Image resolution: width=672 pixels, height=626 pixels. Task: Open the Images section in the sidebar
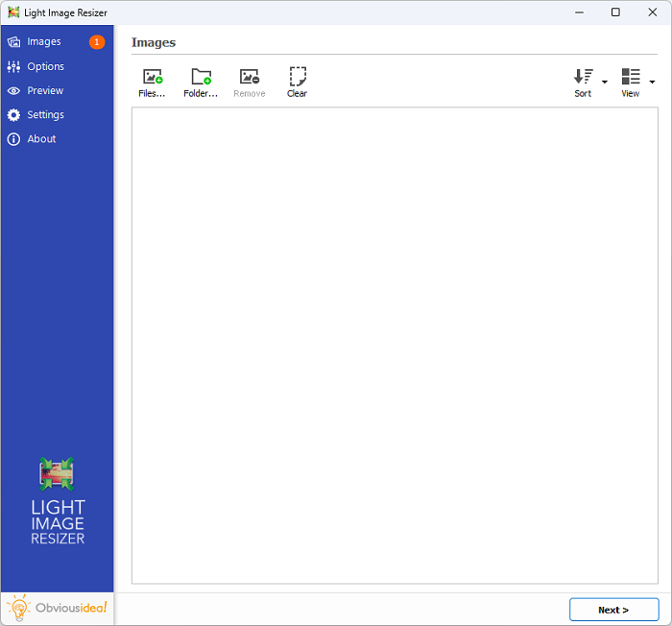pyautogui.click(x=57, y=42)
